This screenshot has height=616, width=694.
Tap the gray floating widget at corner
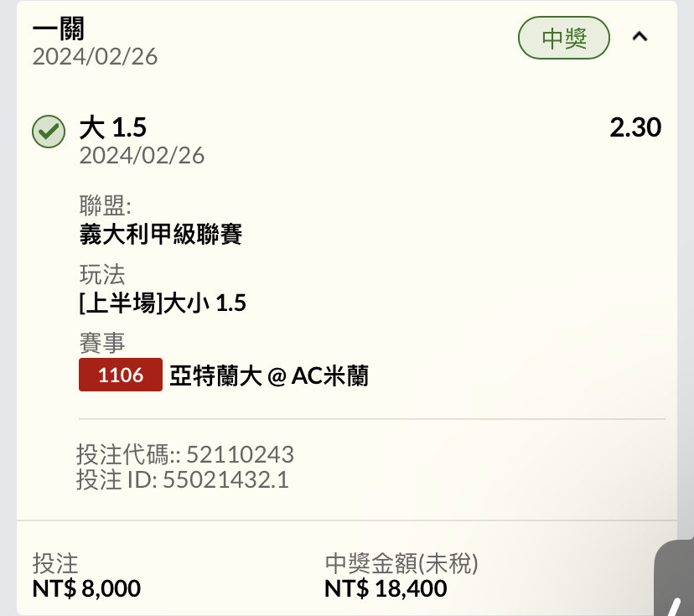pyautogui.click(x=674, y=577)
